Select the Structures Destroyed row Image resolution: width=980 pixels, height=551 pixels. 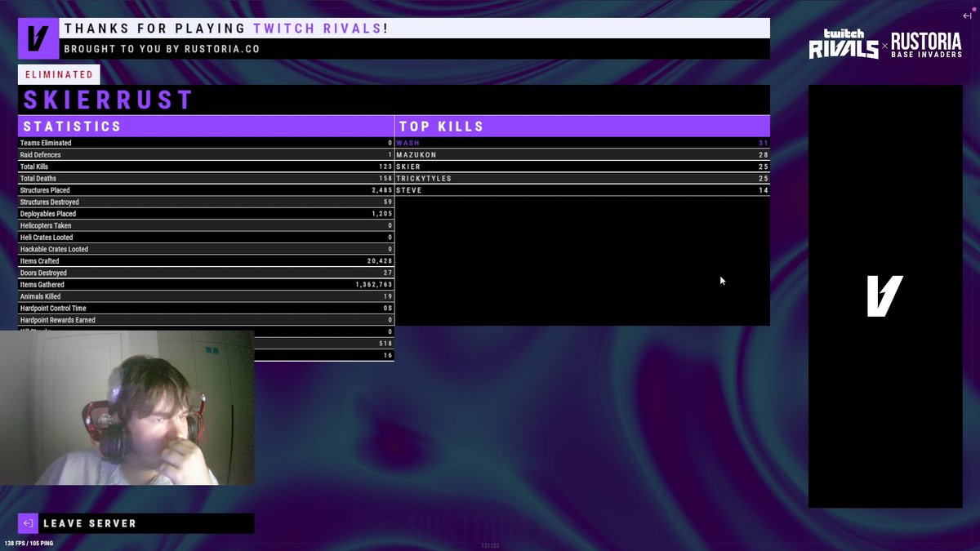(206, 202)
